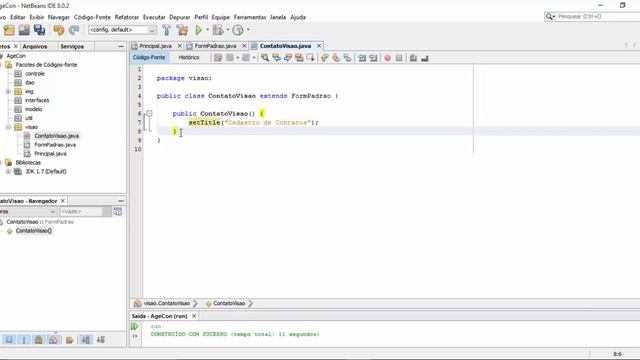
Task: Switch to the FormPadrao.java tab
Action: pos(215,46)
